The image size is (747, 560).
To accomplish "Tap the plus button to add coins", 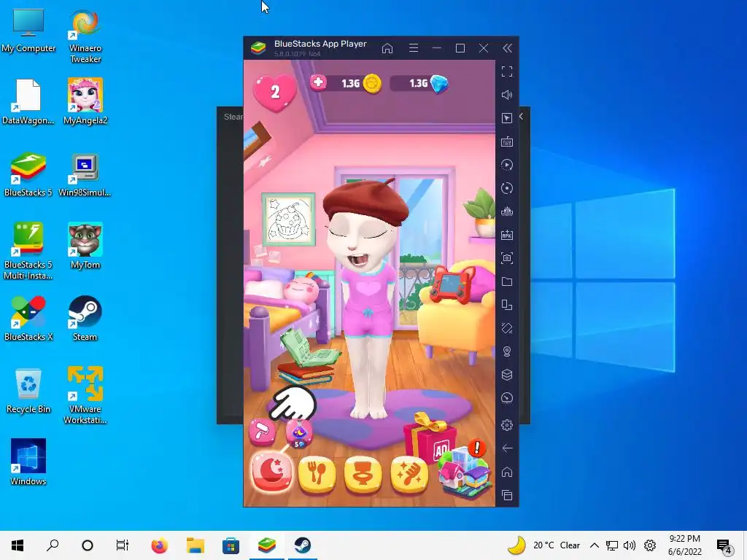I will click(x=318, y=83).
